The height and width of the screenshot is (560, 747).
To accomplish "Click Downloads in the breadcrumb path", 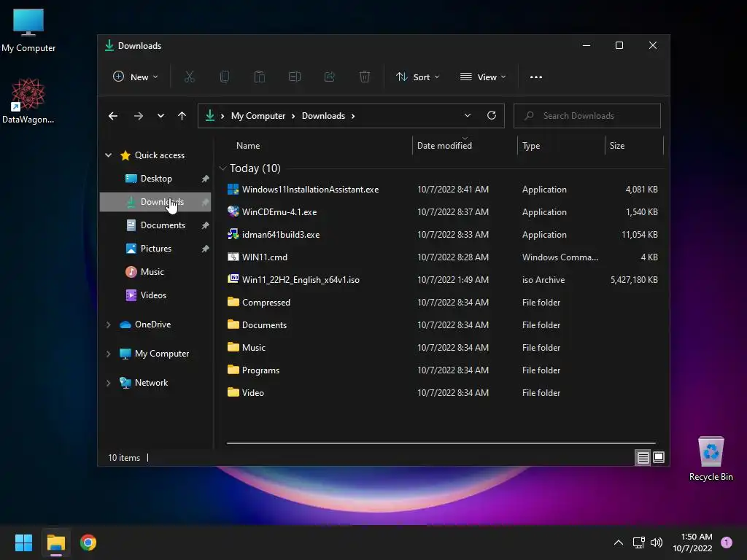I will point(323,116).
